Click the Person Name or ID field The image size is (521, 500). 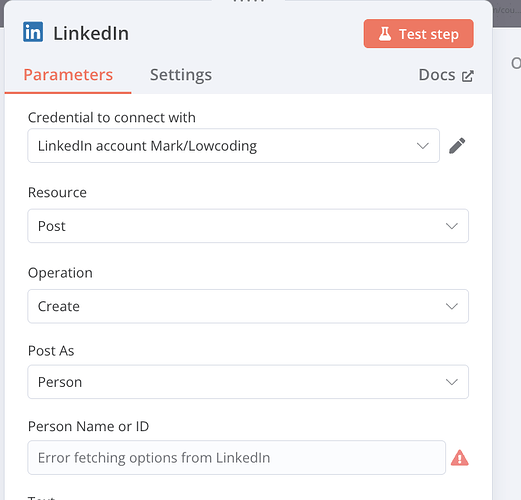point(236,458)
